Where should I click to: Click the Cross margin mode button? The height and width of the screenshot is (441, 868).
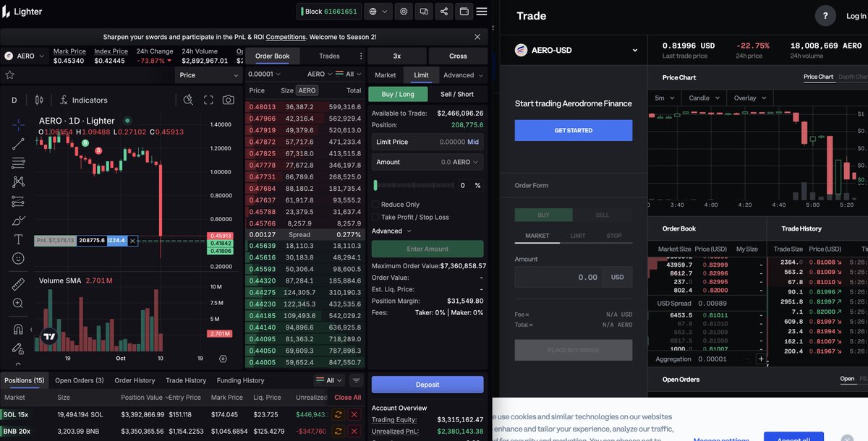click(x=458, y=56)
